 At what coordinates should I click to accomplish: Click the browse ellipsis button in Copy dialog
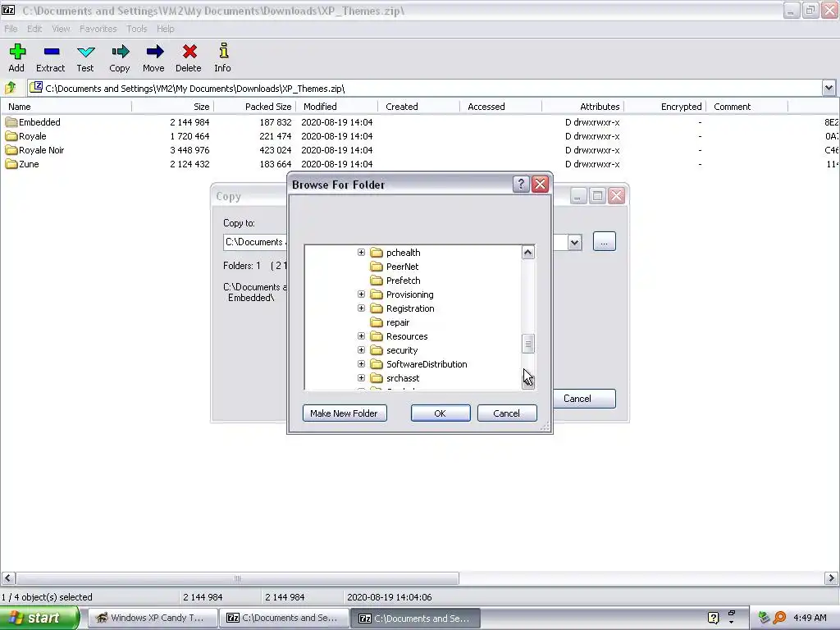click(605, 242)
